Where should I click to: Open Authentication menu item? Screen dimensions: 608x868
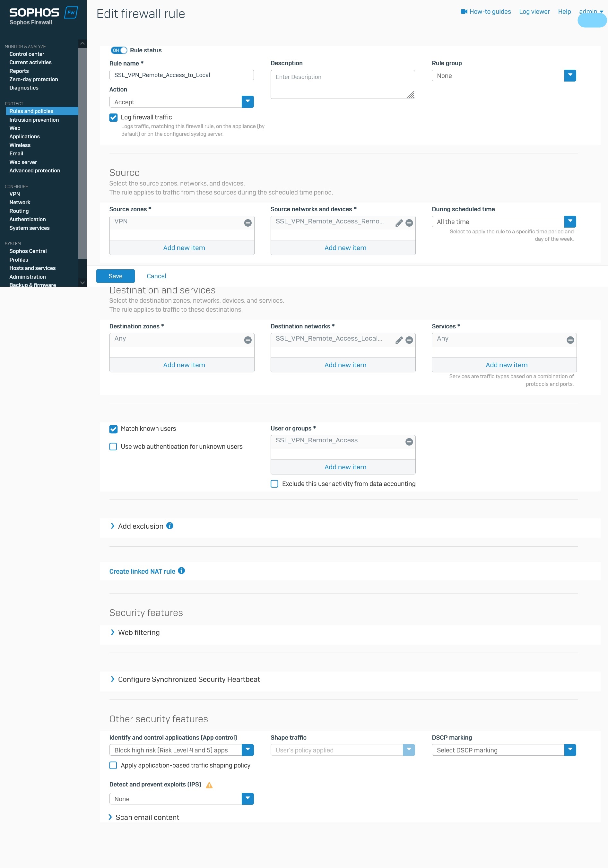tap(28, 219)
